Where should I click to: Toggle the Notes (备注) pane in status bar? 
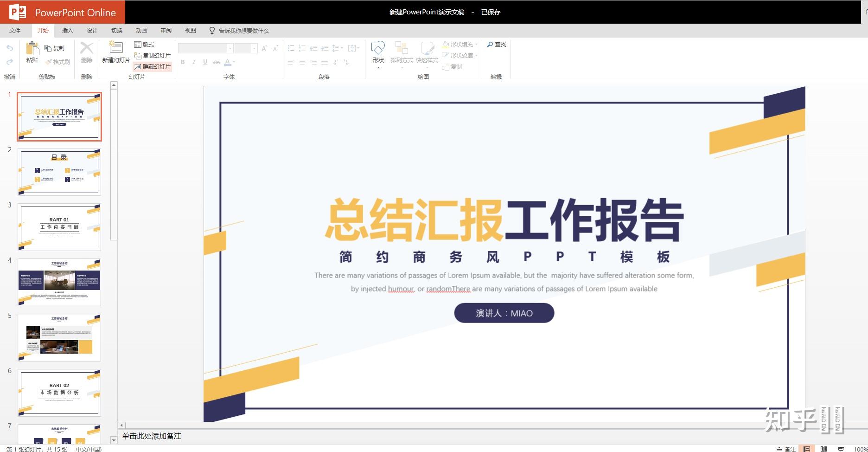(x=786, y=449)
